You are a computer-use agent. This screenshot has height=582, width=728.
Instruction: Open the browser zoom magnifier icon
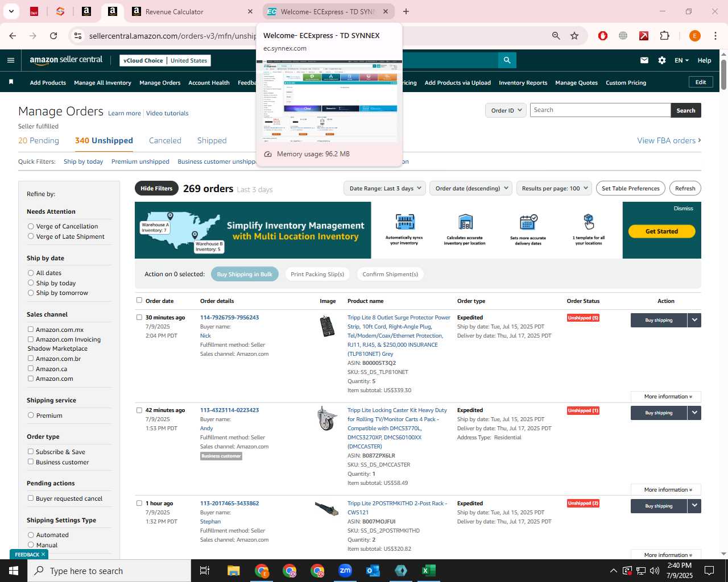556,36
